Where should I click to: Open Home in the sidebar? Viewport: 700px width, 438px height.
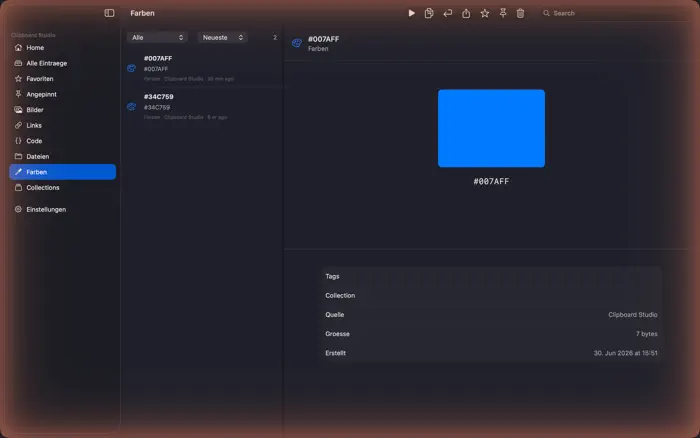(x=62, y=48)
